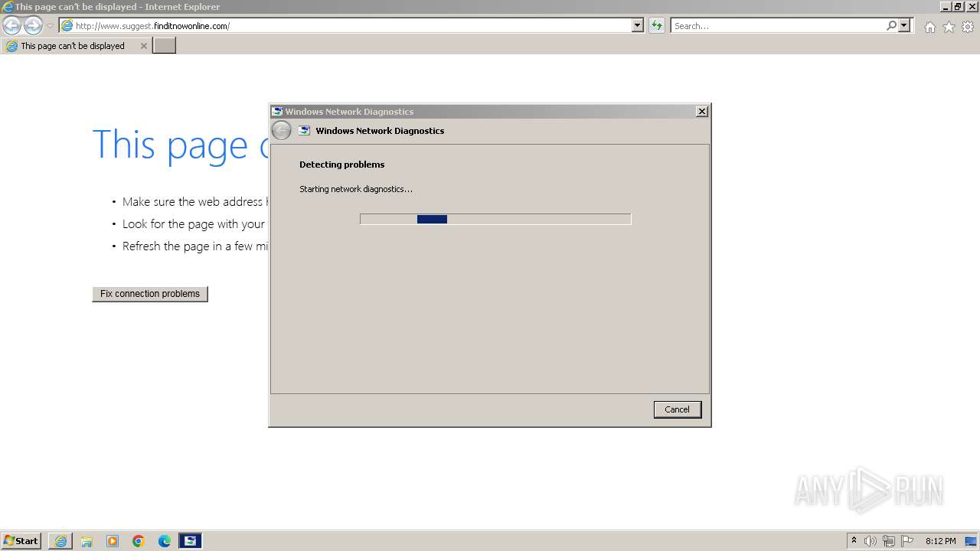The width and height of the screenshot is (980, 551).
Task: Click Cancel in Windows Network Diagnostics
Action: pyautogui.click(x=678, y=409)
